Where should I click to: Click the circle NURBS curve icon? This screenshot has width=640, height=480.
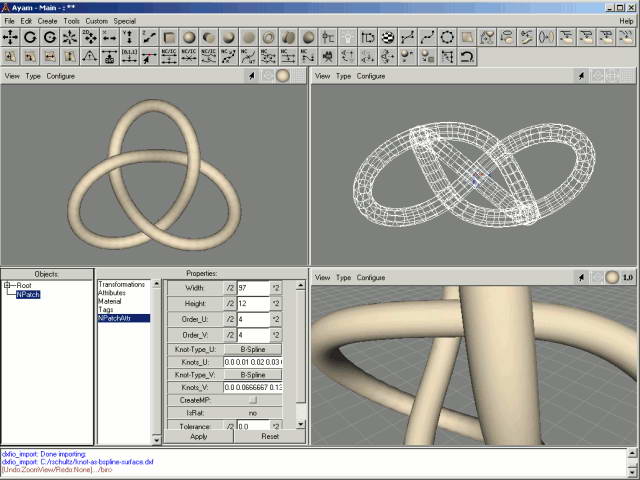pyautogui.click(x=447, y=37)
